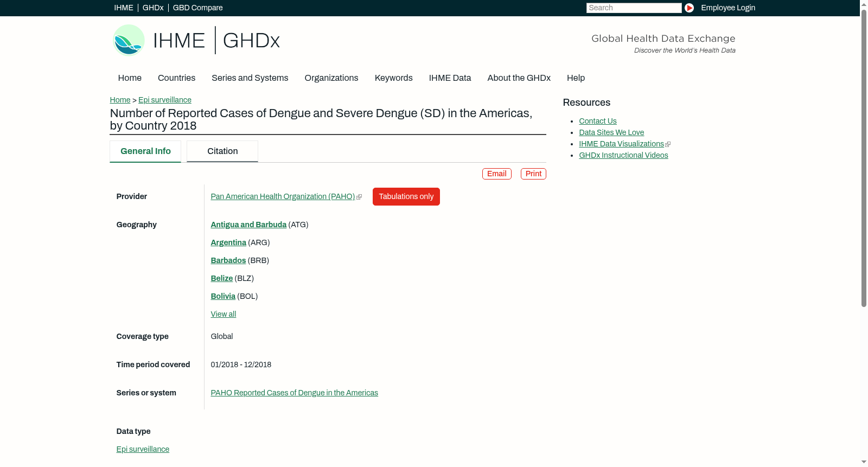Viewport: 868px width, 467px height.
Task: Click the 'Series or system' label
Action: [x=146, y=393]
